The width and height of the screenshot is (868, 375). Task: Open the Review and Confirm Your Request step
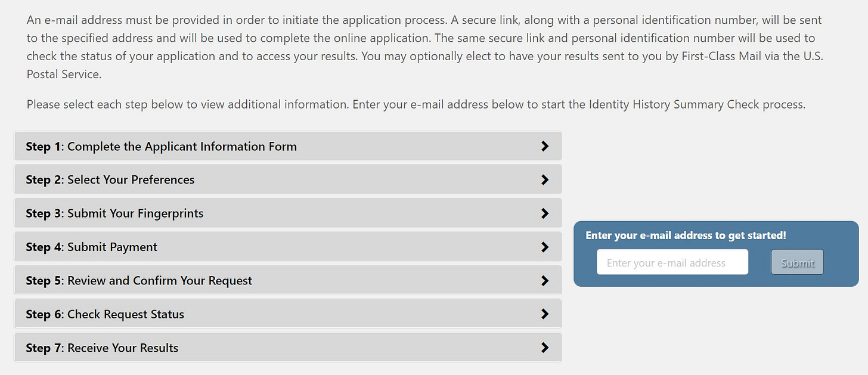point(288,280)
